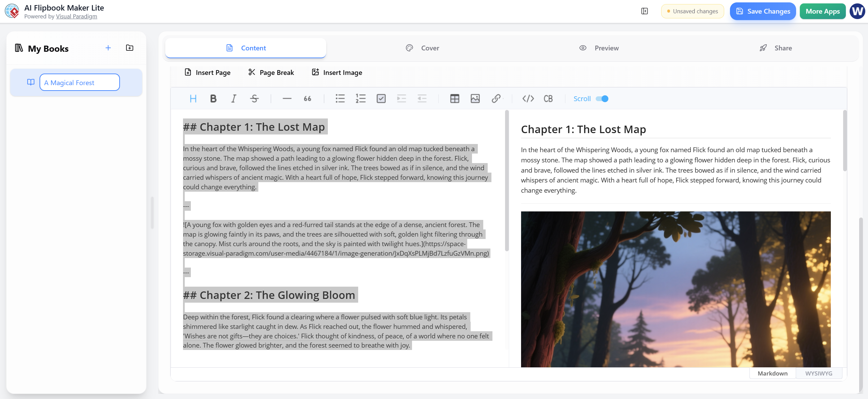Image resolution: width=868 pixels, height=399 pixels.
Task: Insert an image via the image icon
Action: click(x=475, y=98)
